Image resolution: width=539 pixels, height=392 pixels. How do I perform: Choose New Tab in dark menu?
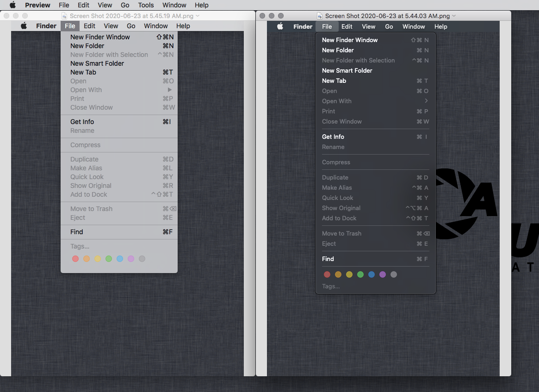click(x=375, y=81)
